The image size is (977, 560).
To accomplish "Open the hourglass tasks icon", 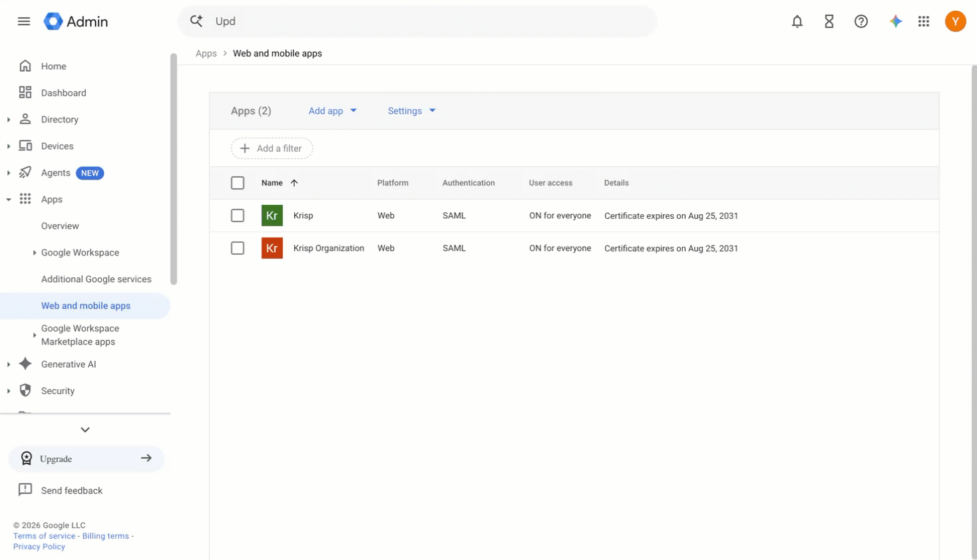I will (829, 21).
